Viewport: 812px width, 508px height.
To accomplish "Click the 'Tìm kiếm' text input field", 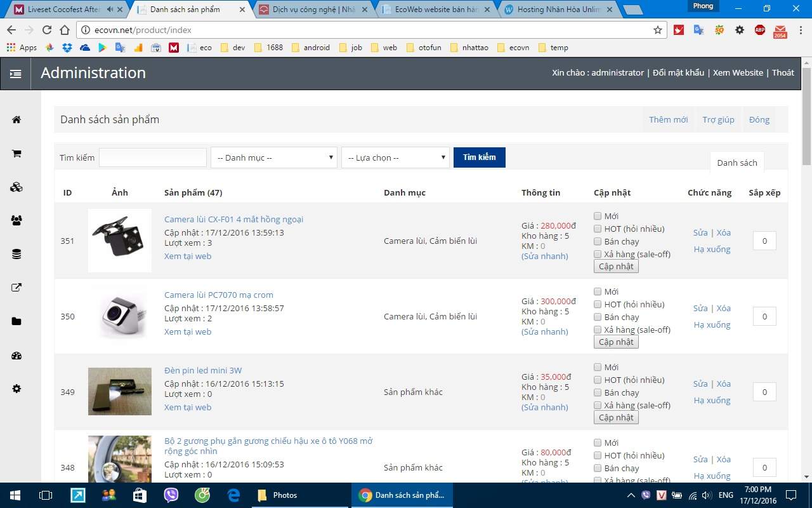I will coord(153,157).
